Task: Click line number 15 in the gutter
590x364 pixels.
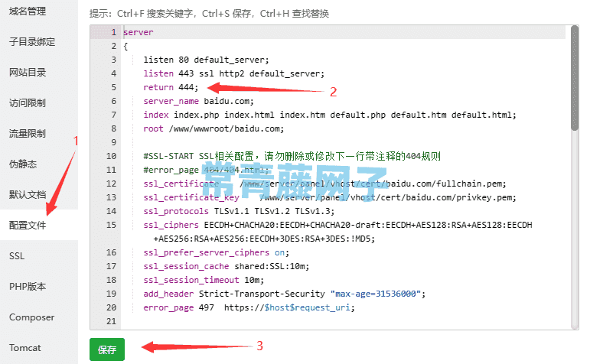Action: coord(111,225)
